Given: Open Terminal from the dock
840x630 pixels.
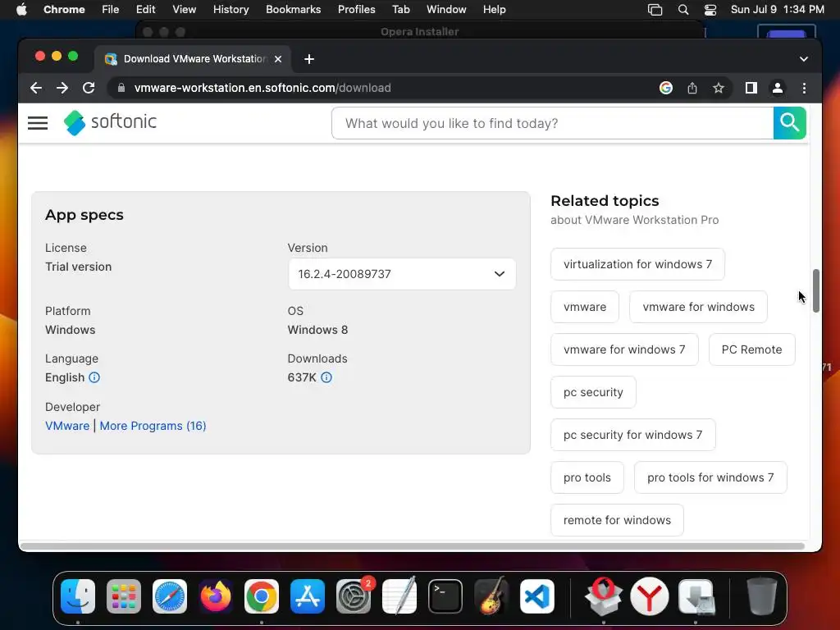Looking at the screenshot, I should coord(445,596).
